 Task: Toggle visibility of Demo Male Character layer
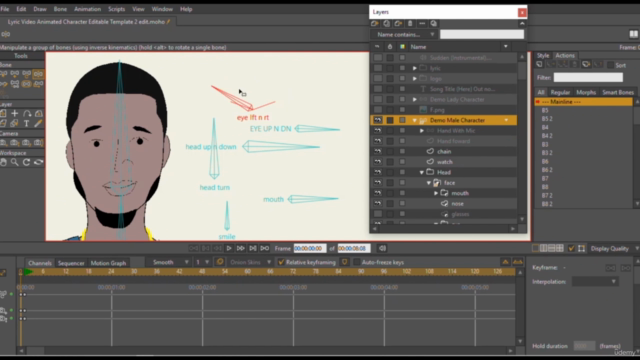pos(378,120)
